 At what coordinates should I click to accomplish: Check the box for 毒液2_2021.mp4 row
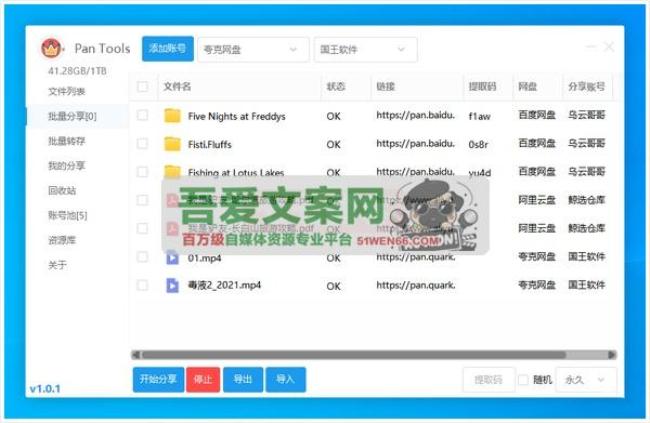tap(142, 285)
